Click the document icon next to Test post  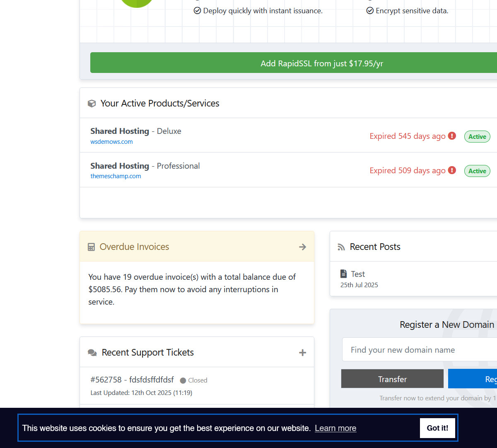tap(343, 274)
